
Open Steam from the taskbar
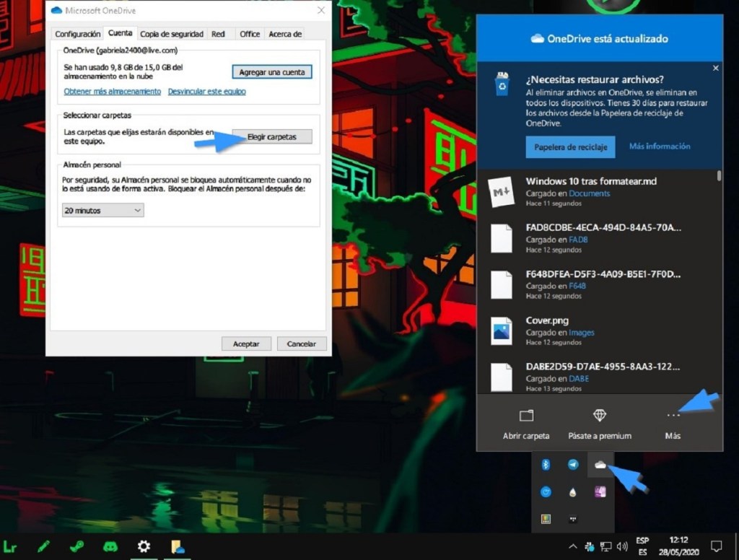76,546
